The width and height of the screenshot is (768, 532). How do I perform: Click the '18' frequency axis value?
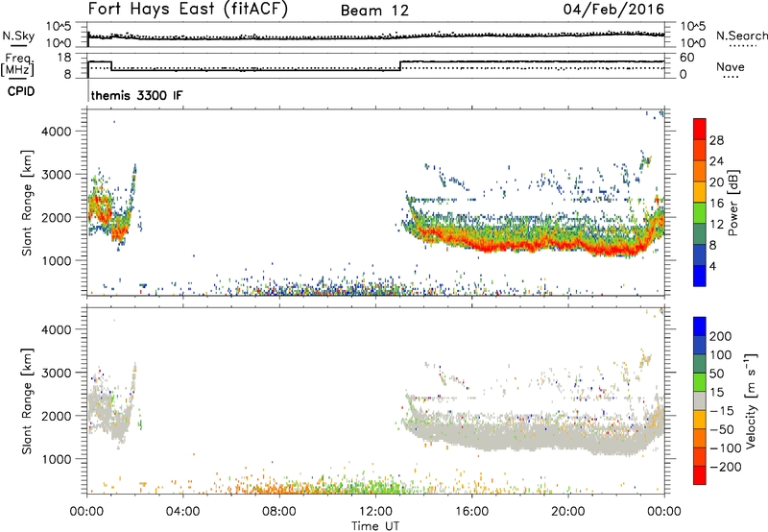coord(64,58)
